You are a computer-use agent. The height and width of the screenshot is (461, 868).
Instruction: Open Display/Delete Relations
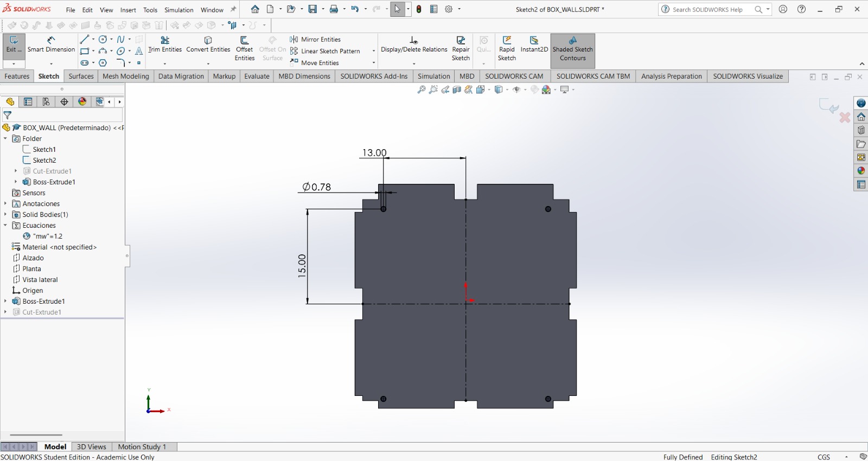[414, 44]
